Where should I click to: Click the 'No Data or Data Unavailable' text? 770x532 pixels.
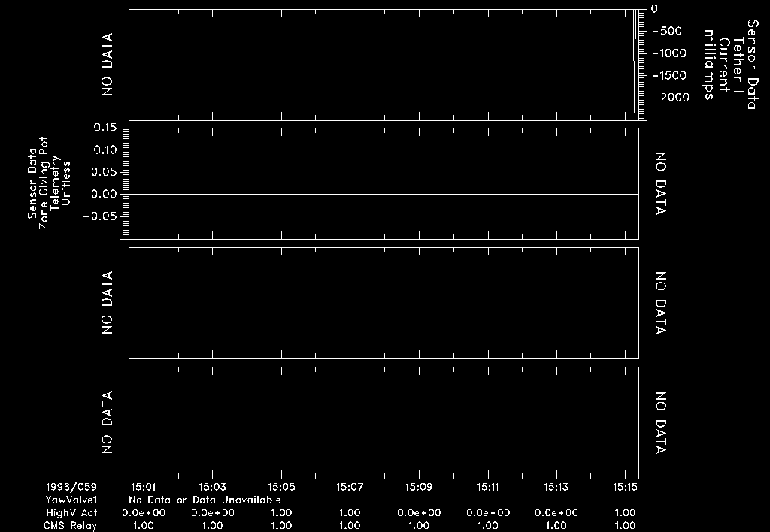click(205, 500)
